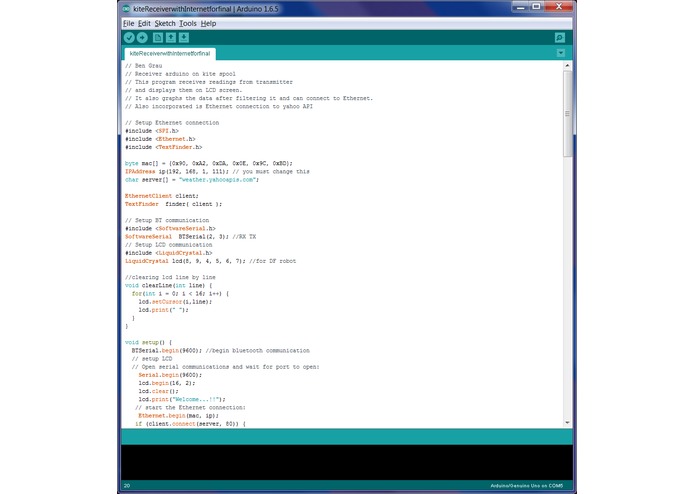This screenshot has width=695, height=494.
Task: Click the 'Ethernet.begin(mac, ip);' line
Action: 178,416
